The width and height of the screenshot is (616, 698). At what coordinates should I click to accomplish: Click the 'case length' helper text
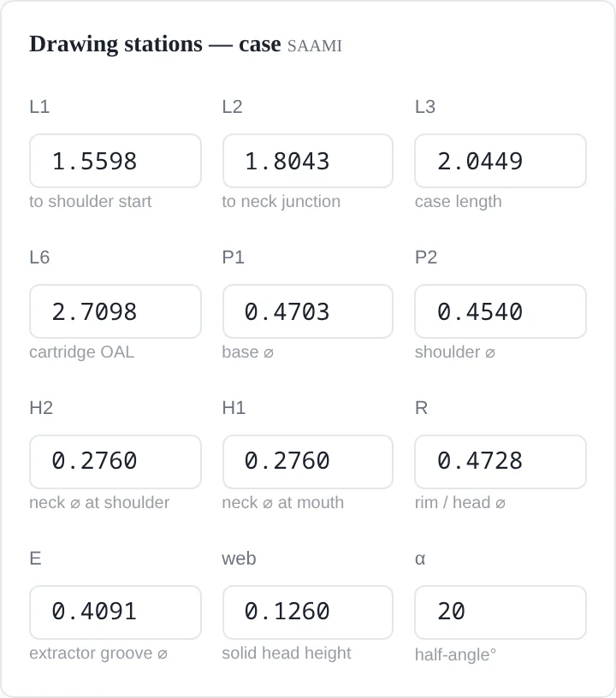[x=458, y=202]
